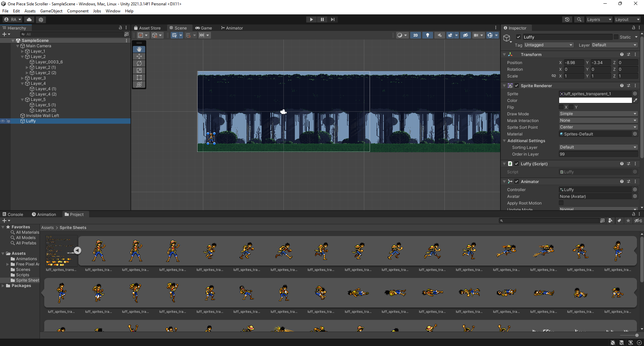The width and height of the screenshot is (644, 346).
Task: Collapse luff_sprites sheet arrow button
Action: [x=77, y=250]
